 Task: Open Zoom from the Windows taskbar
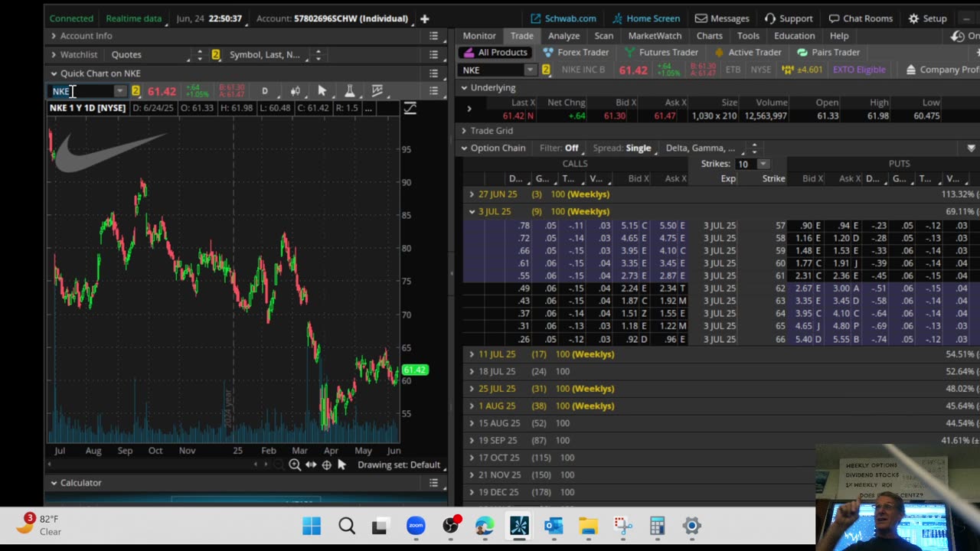(416, 526)
